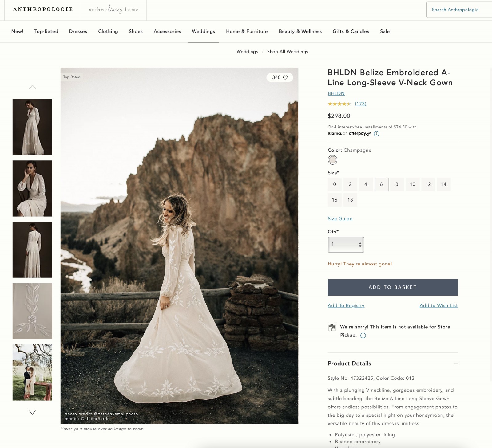Viewport: 492px width, 448px height.
Task: Click the star rating icon row
Action: pyautogui.click(x=339, y=104)
